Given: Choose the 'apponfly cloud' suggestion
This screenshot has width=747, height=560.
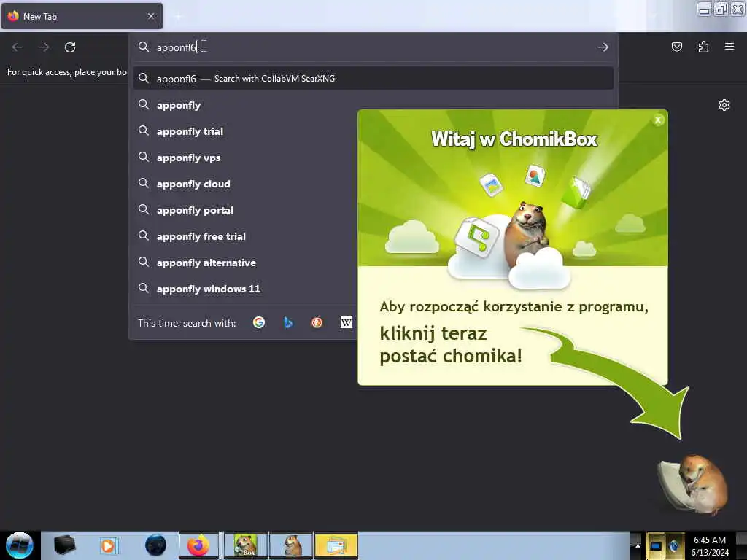Looking at the screenshot, I should [x=193, y=184].
